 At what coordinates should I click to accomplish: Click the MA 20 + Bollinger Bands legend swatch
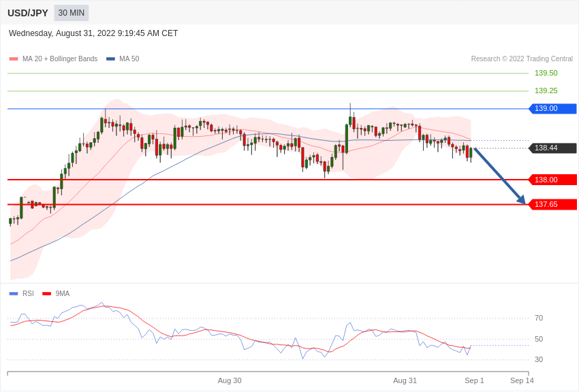click(14, 59)
